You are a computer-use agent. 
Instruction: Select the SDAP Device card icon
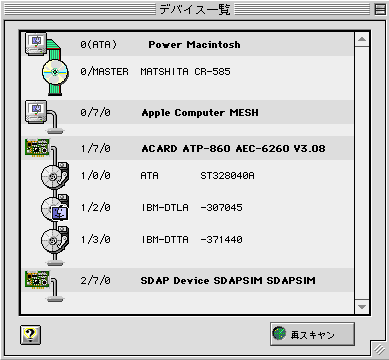(37, 279)
